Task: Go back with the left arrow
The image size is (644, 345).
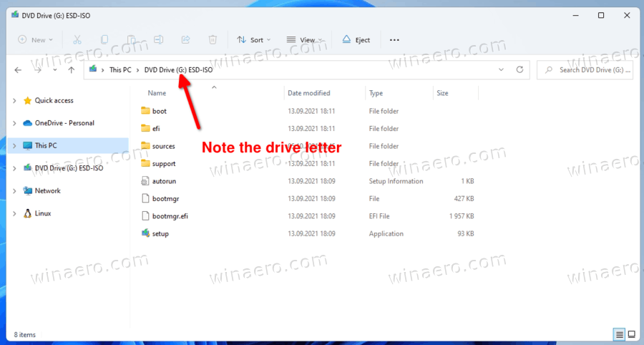Action: pyautogui.click(x=18, y=70)
